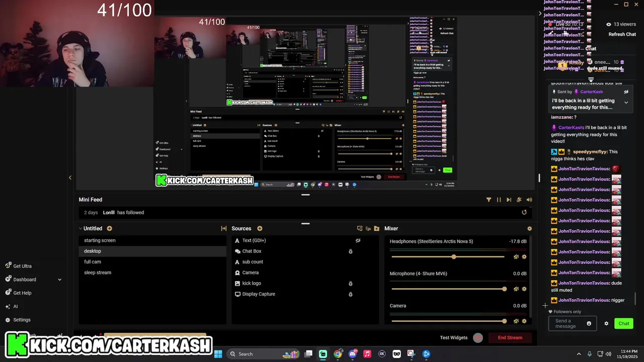The height and width of the screenshot is (362, 644).
Task: Unpin the pinned CarterKash message
Action: tap(626, 92)
